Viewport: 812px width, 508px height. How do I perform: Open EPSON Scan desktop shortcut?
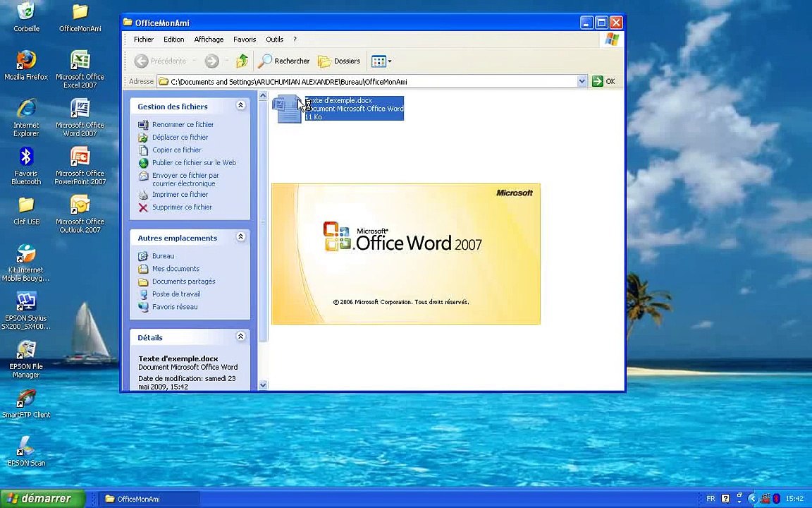pos(26,451)
